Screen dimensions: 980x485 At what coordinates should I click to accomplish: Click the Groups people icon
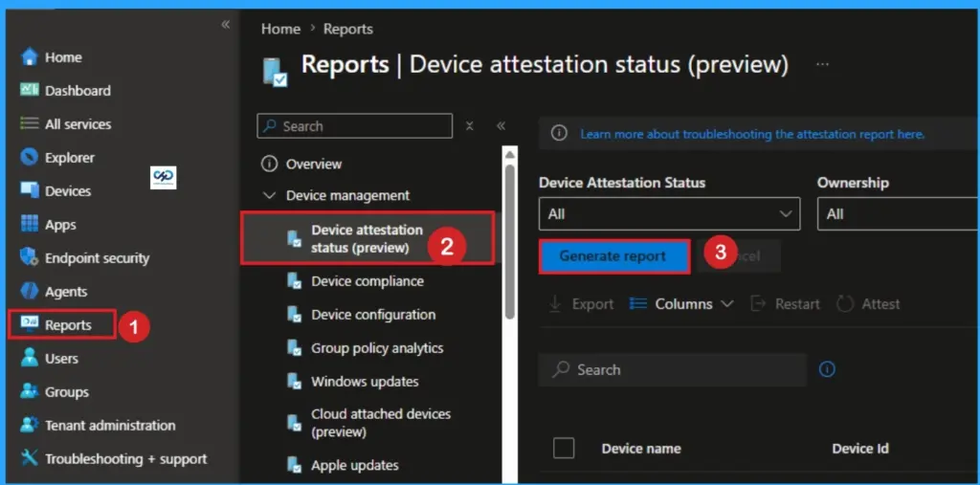(30, 392)
